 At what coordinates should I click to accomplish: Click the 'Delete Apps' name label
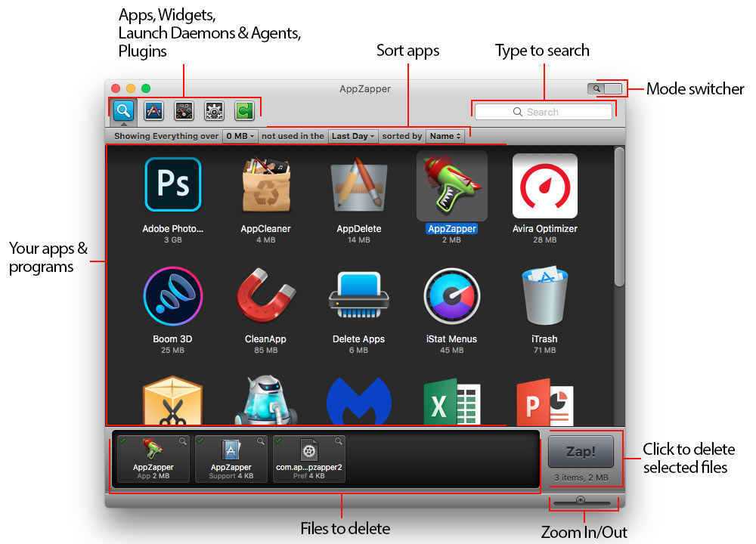[358, 339]
